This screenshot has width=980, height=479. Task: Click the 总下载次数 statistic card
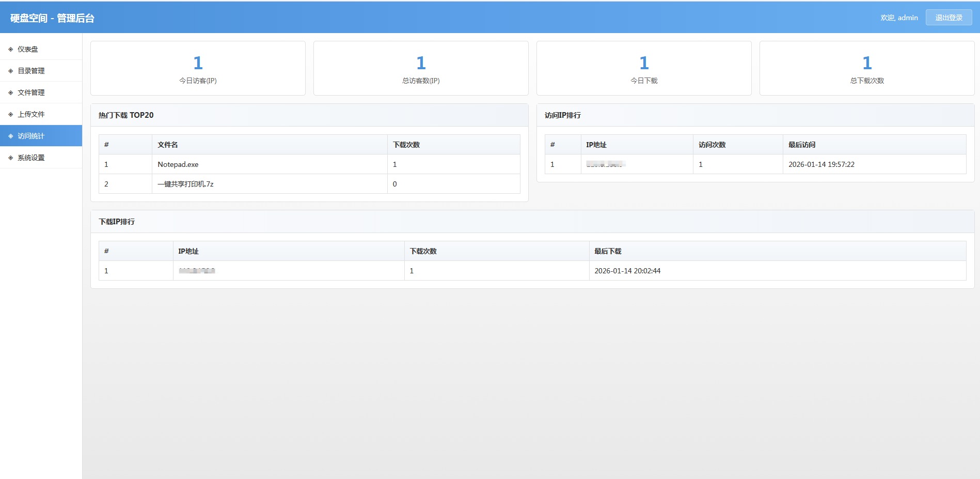867,69
